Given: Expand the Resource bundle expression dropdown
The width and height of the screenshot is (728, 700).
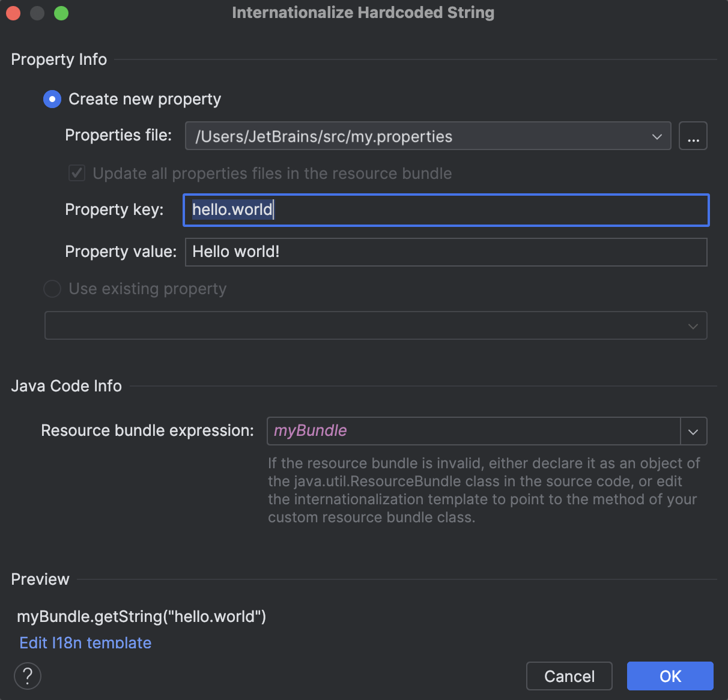Looking at the screenshot, I should pos(693,431).
